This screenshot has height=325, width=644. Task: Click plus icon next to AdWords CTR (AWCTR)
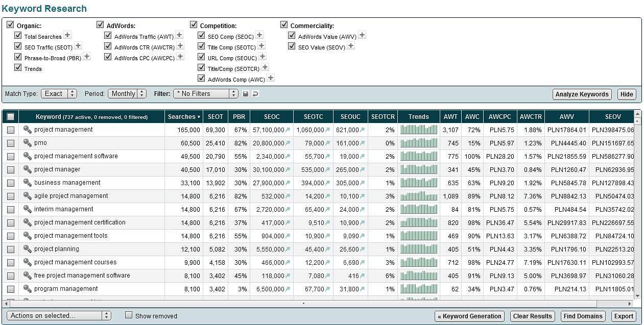[180, 46]
